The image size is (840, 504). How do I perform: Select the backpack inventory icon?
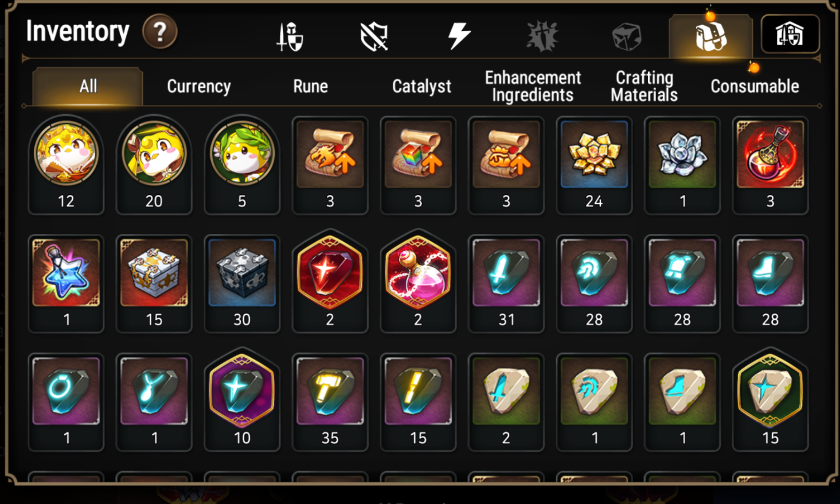coord(711,36)
